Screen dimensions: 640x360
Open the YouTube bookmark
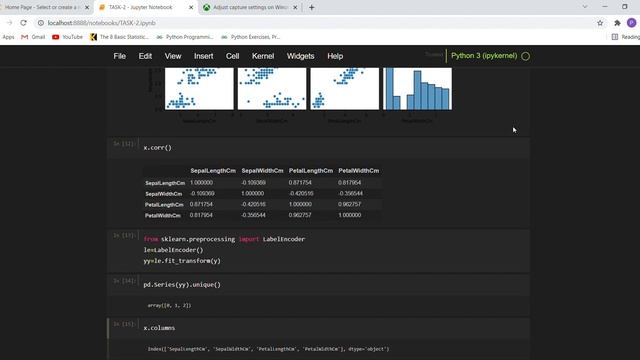pyautogui.click(x=67, y=37)
